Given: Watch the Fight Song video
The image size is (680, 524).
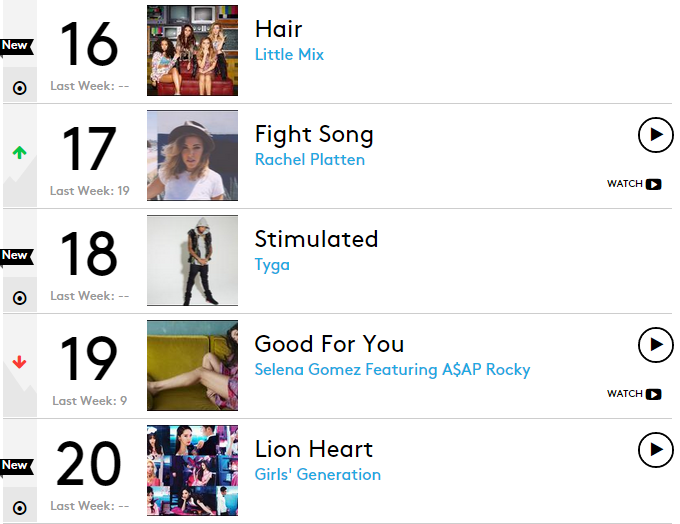Looking at the screenshot, I should click(x=634, y=184).
